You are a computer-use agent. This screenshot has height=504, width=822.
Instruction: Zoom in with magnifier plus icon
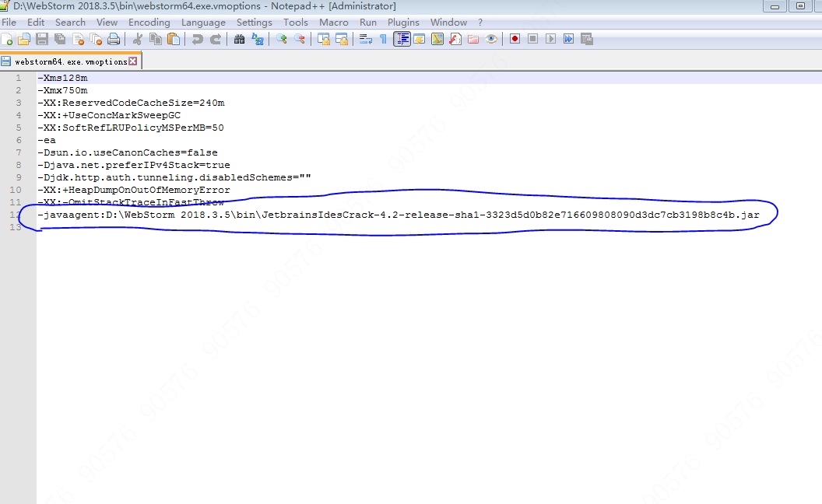click(282, 40)
